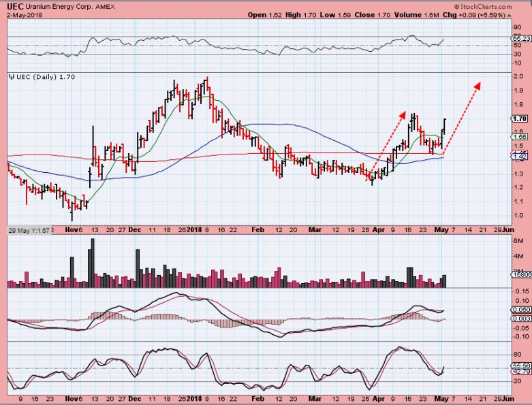
Task: Click the 6M volume axis label
Action: 518,241
